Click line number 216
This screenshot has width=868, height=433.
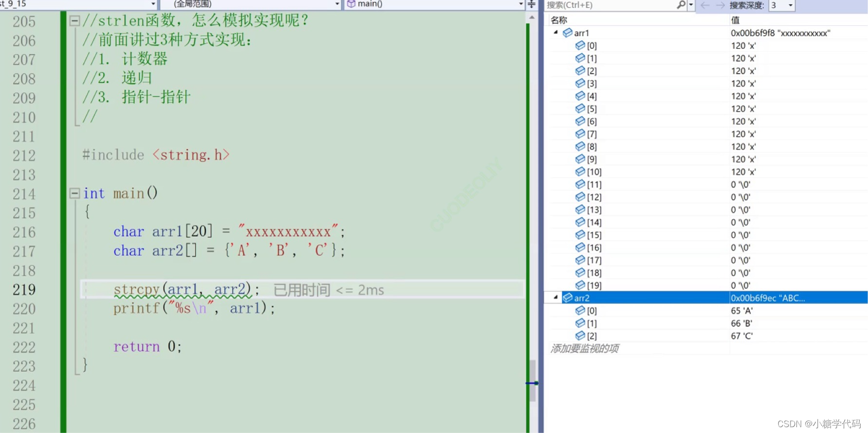[x=24, y=232]
